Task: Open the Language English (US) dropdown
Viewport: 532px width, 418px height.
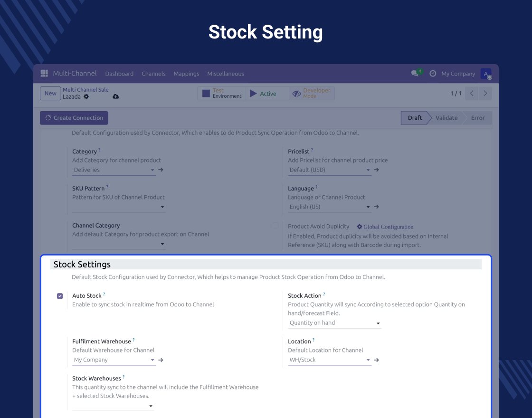Action: [x=330, y=207]
